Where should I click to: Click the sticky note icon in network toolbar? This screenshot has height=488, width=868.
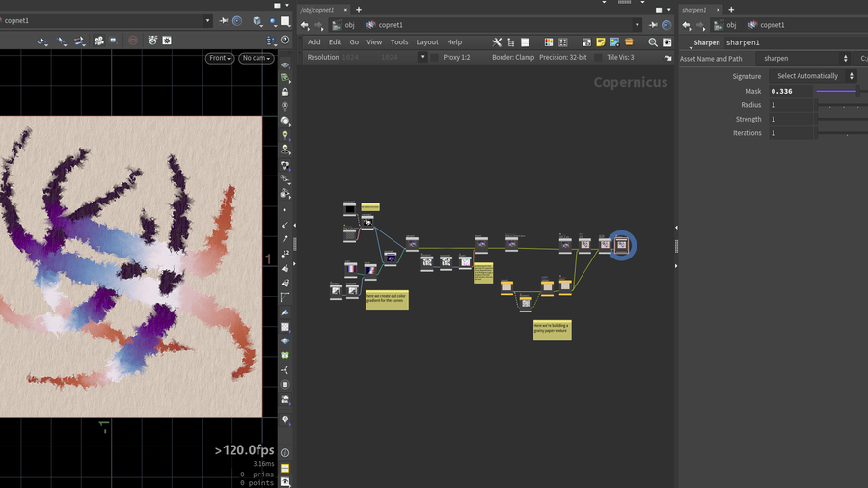[x=600, y=42]
